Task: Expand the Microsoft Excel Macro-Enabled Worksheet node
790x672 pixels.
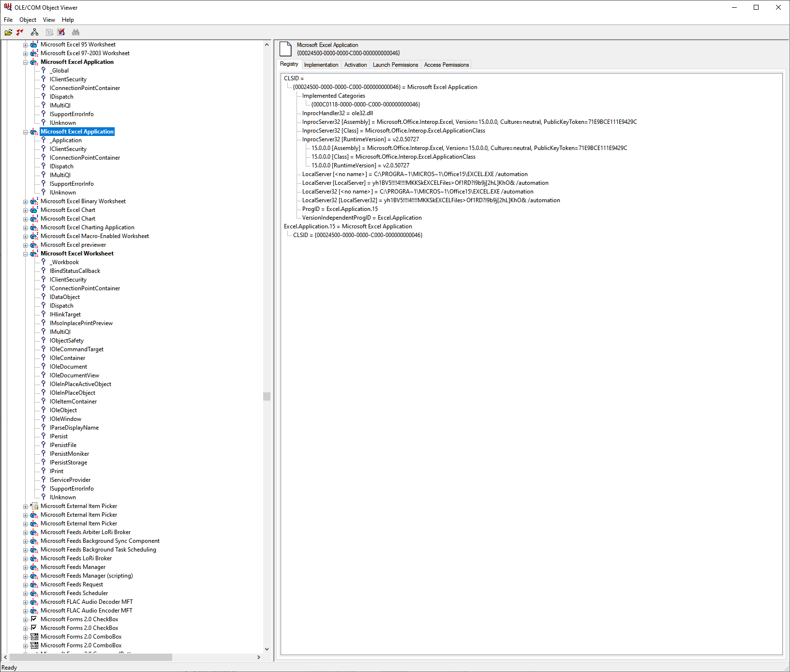Action: pyautogui.click(x=26, y=237)
